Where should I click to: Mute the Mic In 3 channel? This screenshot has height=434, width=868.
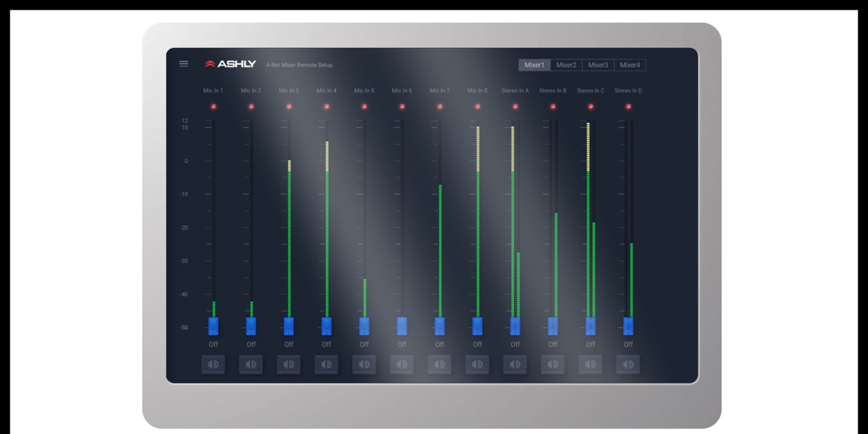pyautogui.click(x=289, y=364)
